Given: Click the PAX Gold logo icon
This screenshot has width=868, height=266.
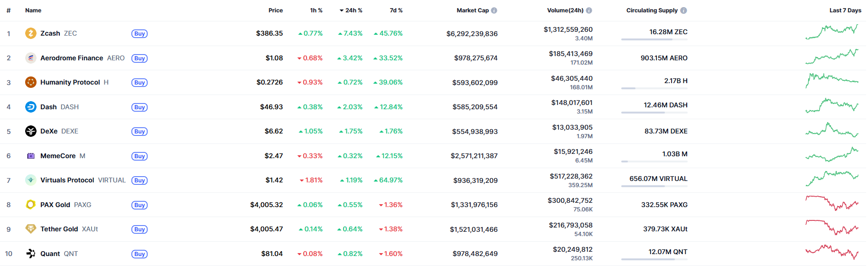Looking at the screenshot, I should (x=31, y=205).
